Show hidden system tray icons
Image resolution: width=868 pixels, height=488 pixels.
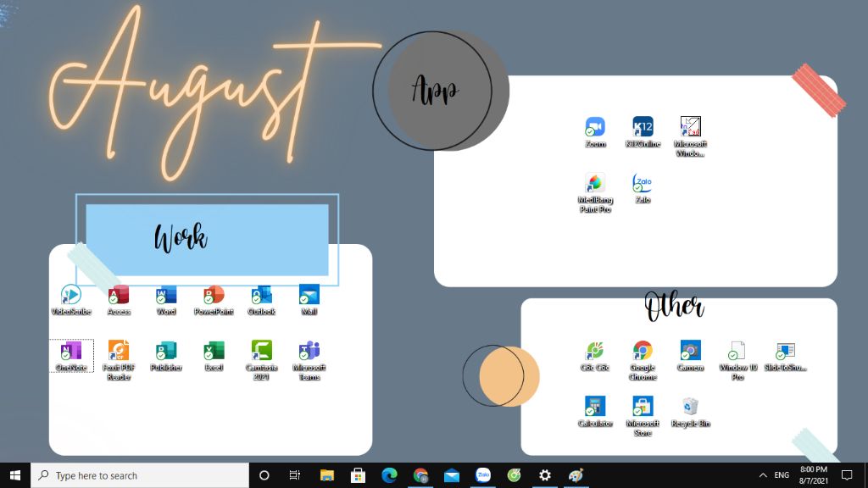pos(763,475)
